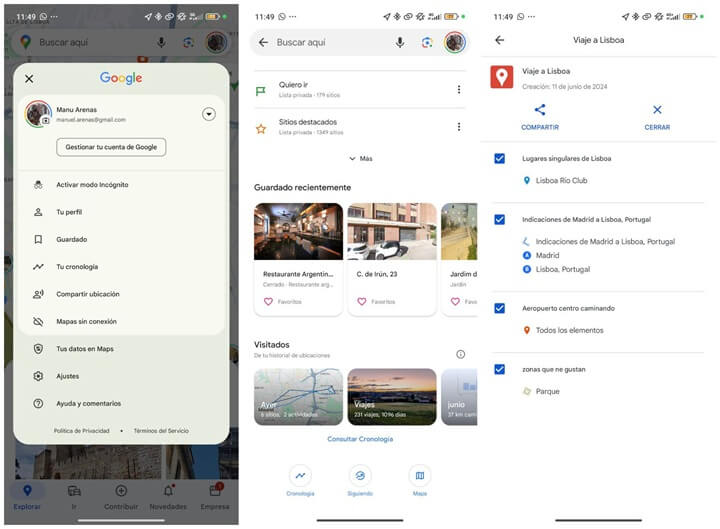Tap profile avatar in middle search bar
This screenshot has height=529, width=720.
(455, 42)
